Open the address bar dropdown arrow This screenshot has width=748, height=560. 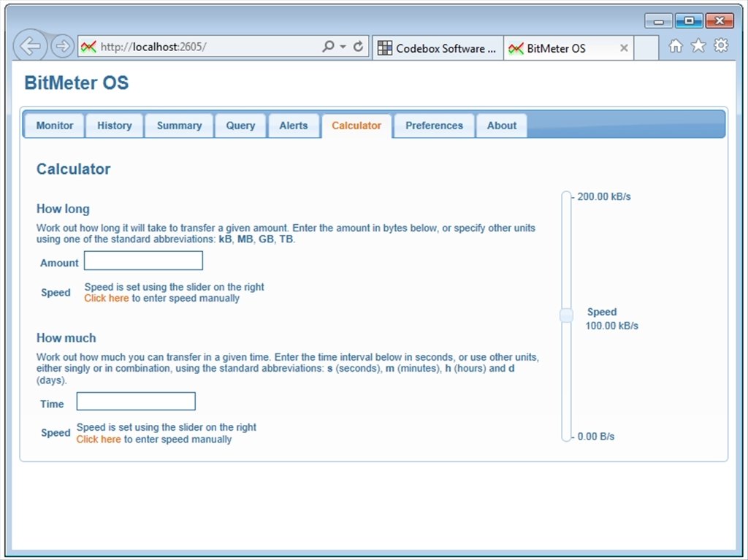pyautogui.click(x=343, y=47)
